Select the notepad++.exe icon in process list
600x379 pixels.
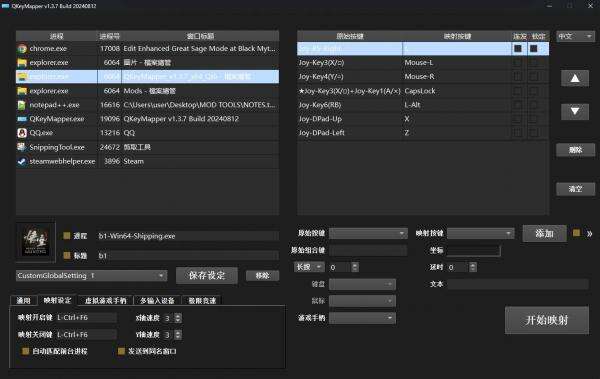[x=22, y=105]
